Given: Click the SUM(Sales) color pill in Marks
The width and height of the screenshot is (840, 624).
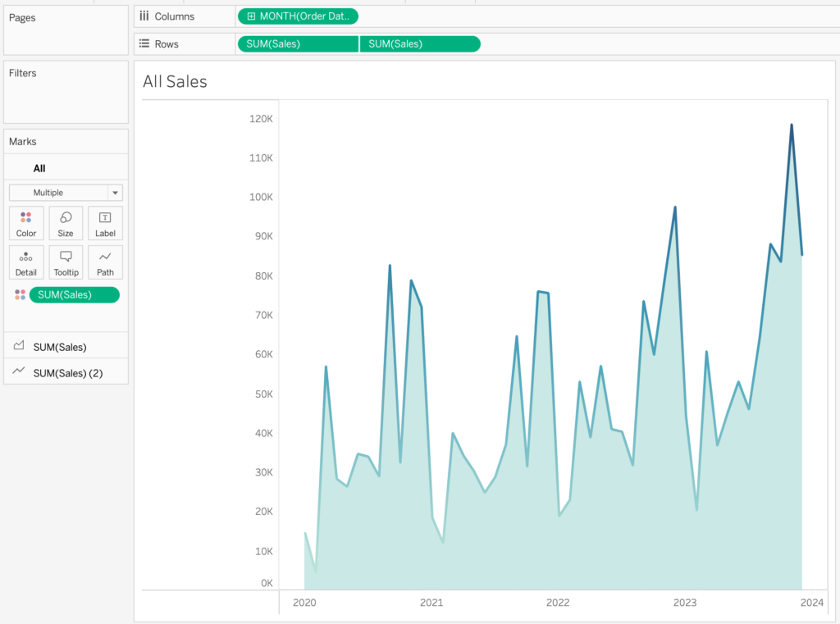Looking at the screenshot, I should point(74,295).
